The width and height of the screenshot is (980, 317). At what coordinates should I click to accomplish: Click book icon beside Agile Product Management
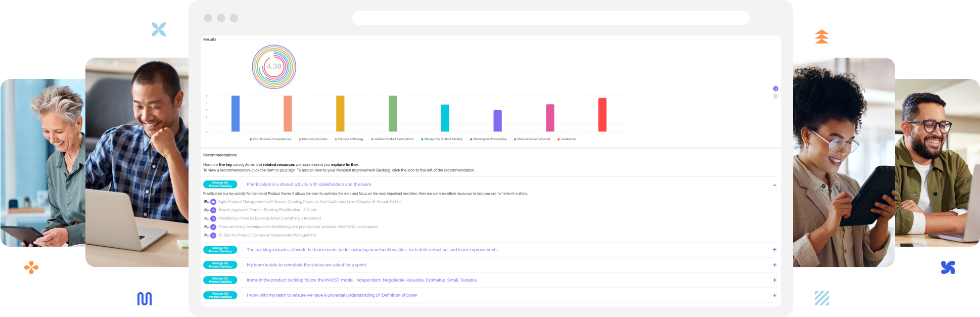tap(213, 202)
